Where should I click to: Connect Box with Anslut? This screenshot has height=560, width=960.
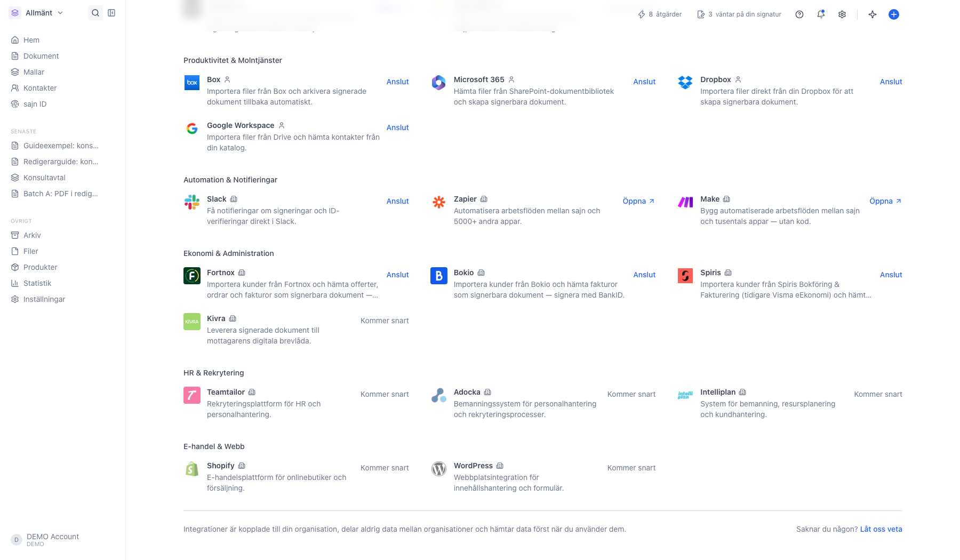click(397, 82)
